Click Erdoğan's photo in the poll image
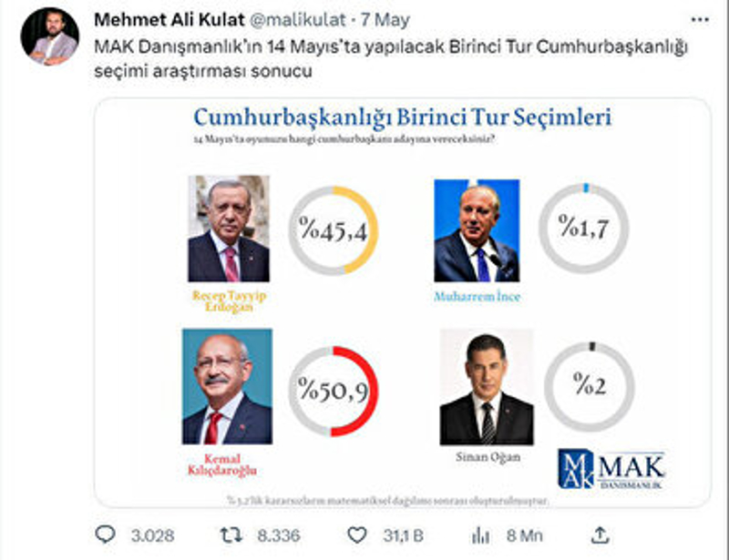 [x=229, y=229]
